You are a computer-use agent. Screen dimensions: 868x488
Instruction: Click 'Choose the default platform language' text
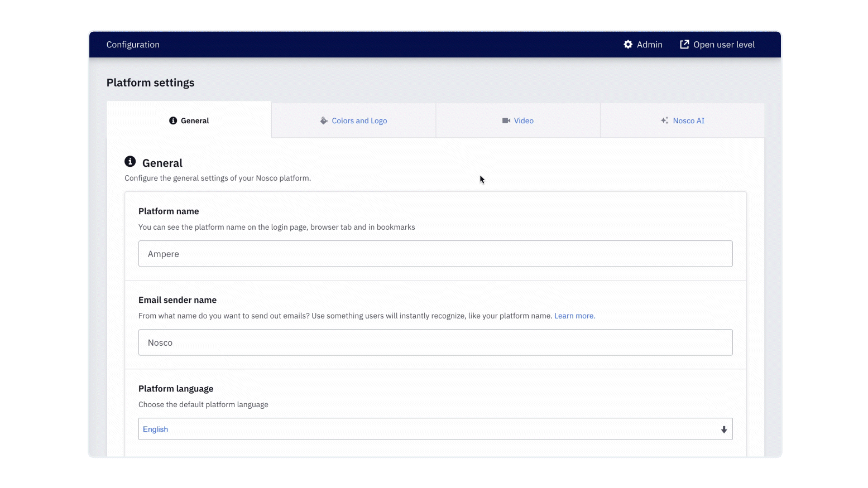pos(203,404)
